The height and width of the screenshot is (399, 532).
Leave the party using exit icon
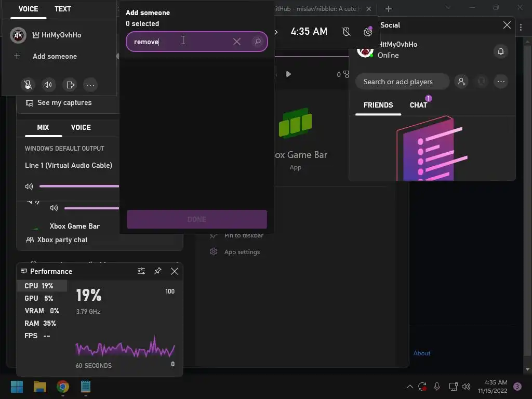[x=70, y=85]
